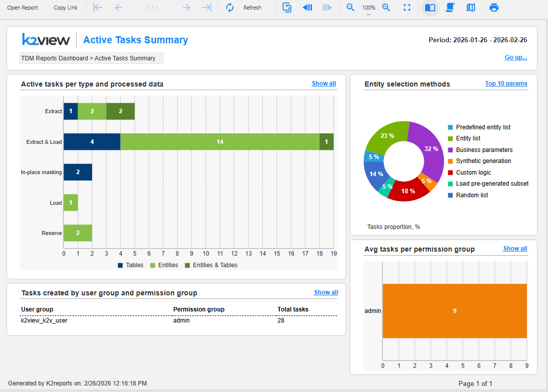
Task: Show all active tasks per type
Action: 324,84
